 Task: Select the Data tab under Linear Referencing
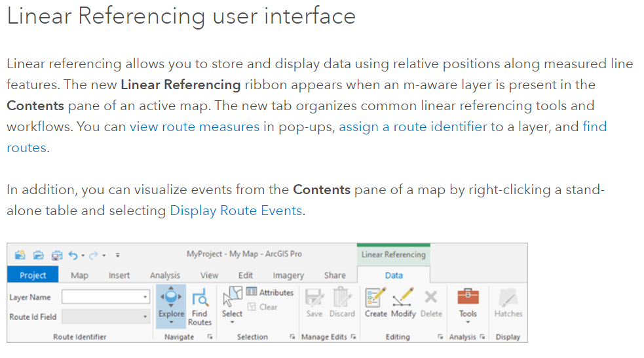[x=394, y=275]
